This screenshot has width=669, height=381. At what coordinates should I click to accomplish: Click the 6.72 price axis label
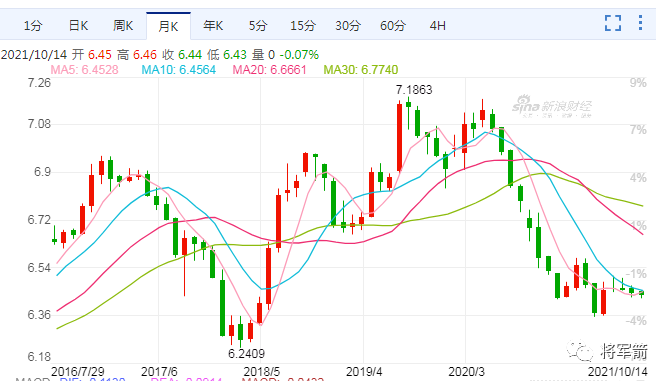pos(39,220)
